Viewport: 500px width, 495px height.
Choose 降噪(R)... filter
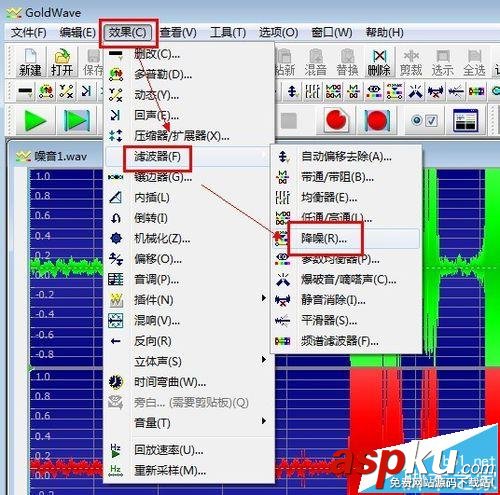[346, 238]
